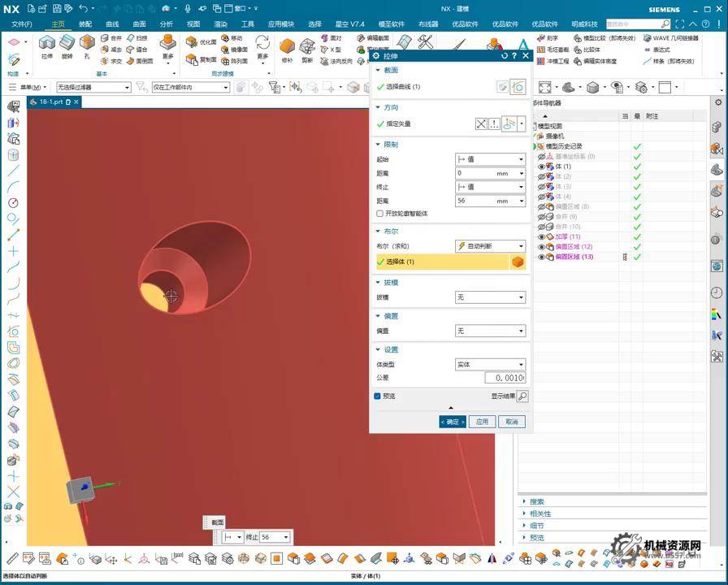Click the orange 选择体 cube icon
The height and width of the screenshot is (585, 728).
coord(517,262)
